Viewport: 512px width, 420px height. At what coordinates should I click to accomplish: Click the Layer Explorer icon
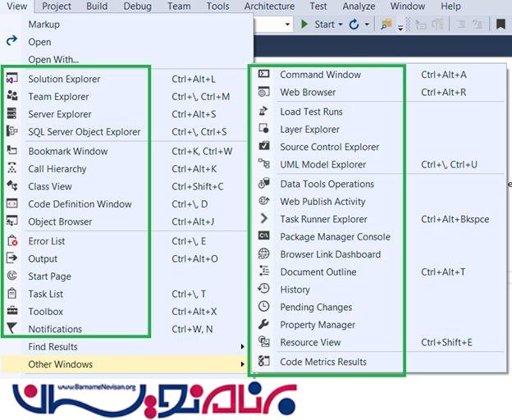[264, 128]
